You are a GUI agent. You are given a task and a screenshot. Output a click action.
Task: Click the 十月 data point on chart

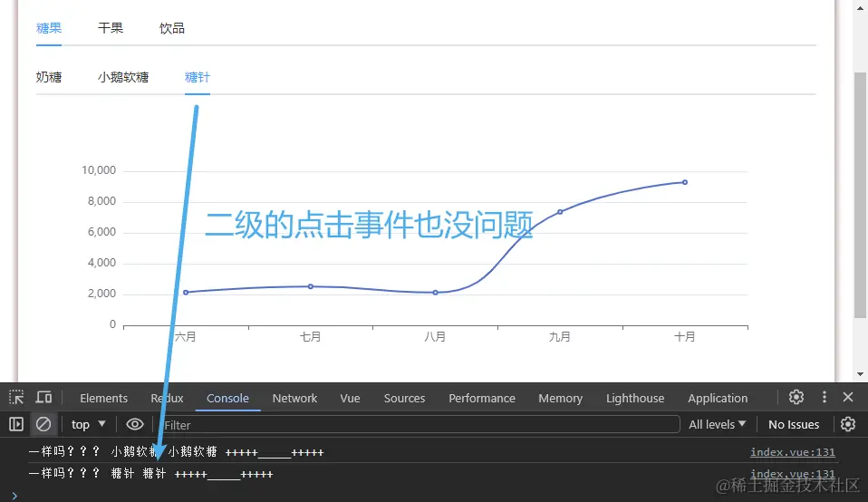(685, 182)
